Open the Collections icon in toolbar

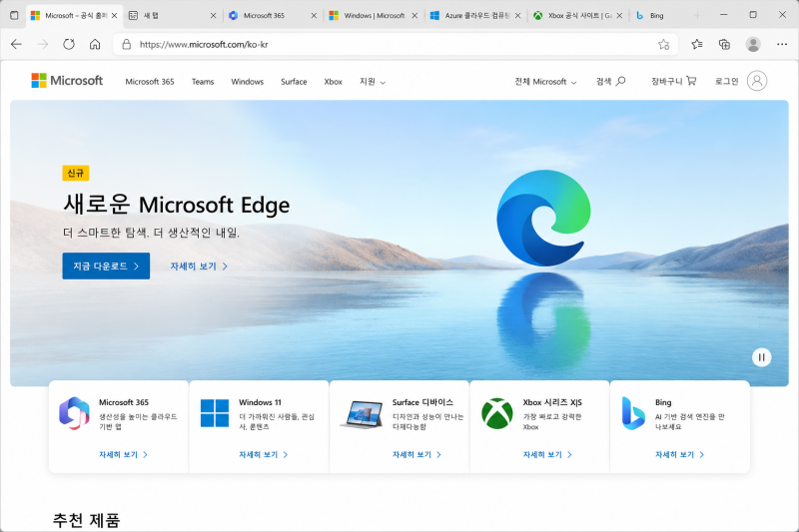(724, 44)
